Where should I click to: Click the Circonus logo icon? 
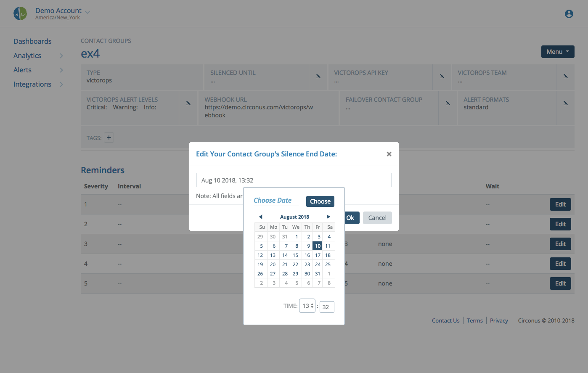pos(20,13)
